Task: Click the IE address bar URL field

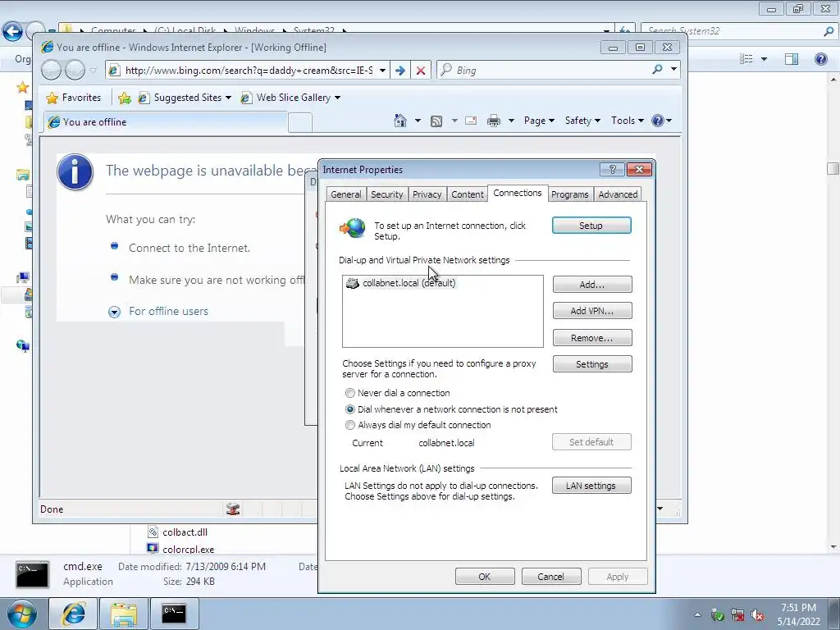Action: [x=248, y=71]
